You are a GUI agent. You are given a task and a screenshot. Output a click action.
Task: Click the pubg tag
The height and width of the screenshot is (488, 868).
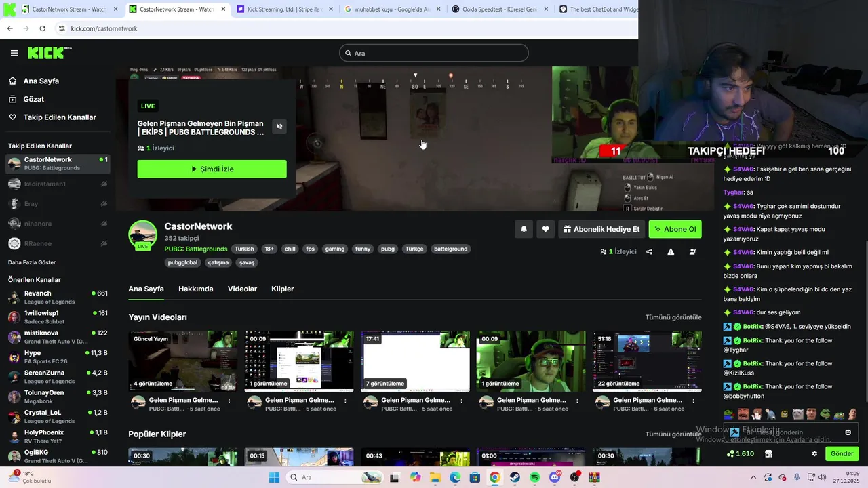pos(388,249)
